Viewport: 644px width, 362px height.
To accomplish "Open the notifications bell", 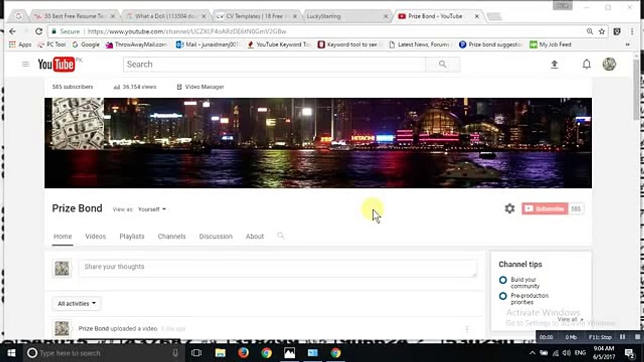I will 587,64.
